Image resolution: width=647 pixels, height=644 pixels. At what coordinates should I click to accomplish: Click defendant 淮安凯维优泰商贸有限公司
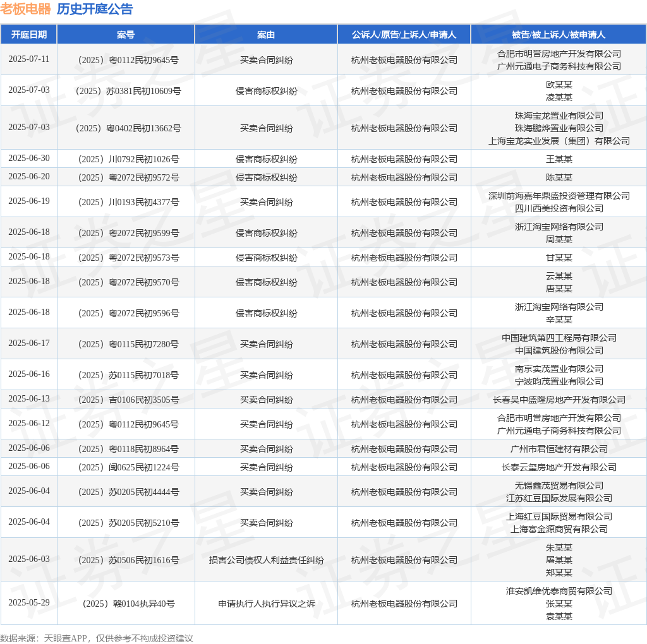(x=559, y=591)
